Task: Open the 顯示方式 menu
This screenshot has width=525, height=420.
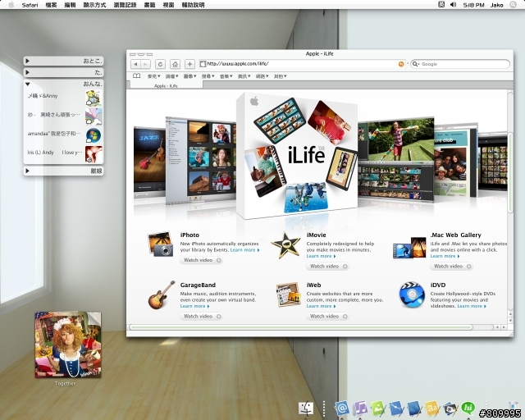Action: click(x=94, y=5)
